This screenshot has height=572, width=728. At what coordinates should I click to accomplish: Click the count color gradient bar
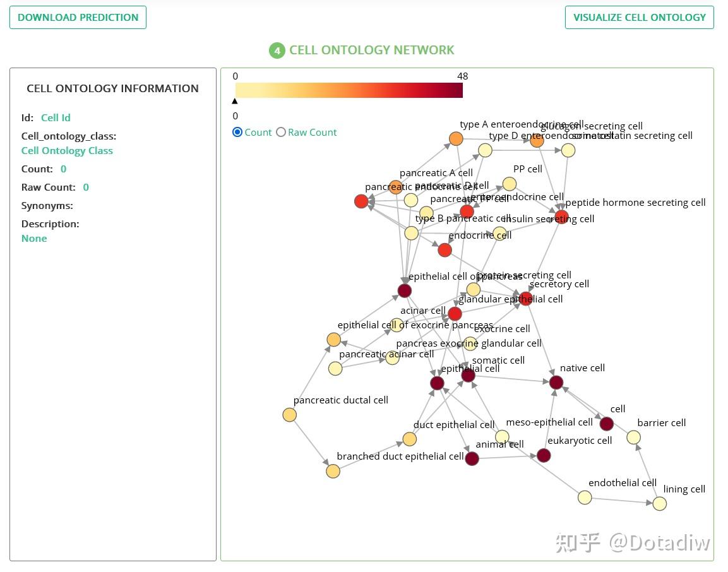pyautogui.click(x=349, y=90)
